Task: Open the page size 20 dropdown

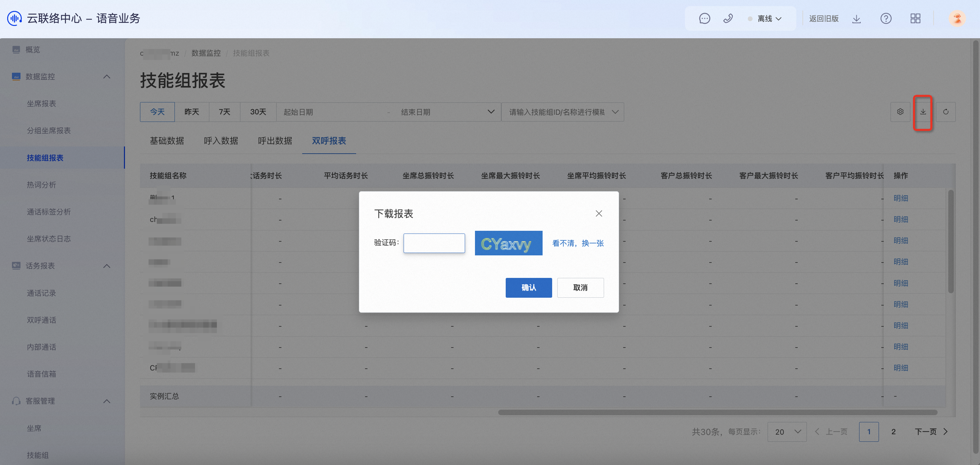Action: 787,432
